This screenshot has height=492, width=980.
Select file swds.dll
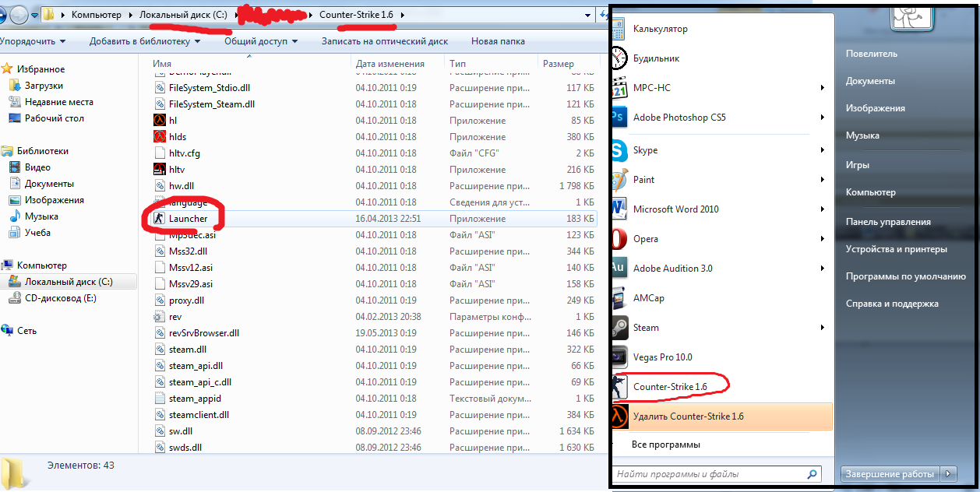point(185,448)
